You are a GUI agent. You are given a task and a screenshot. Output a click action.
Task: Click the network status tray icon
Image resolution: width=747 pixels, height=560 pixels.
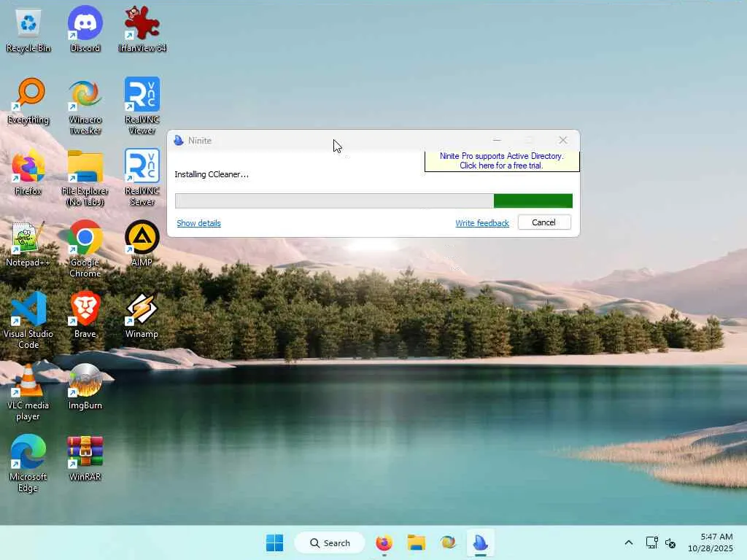pyautogui.click(x=651, y=542)
